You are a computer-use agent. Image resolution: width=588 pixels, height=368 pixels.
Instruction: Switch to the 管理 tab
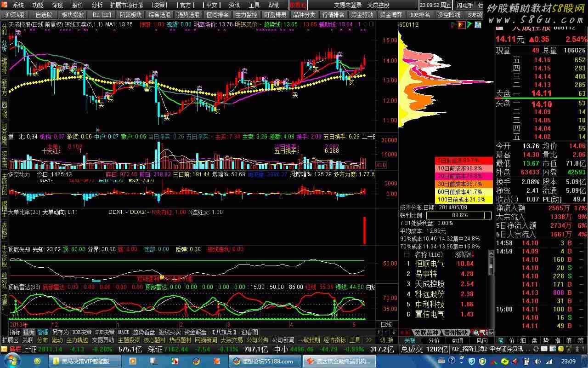[x=43, y=332]
